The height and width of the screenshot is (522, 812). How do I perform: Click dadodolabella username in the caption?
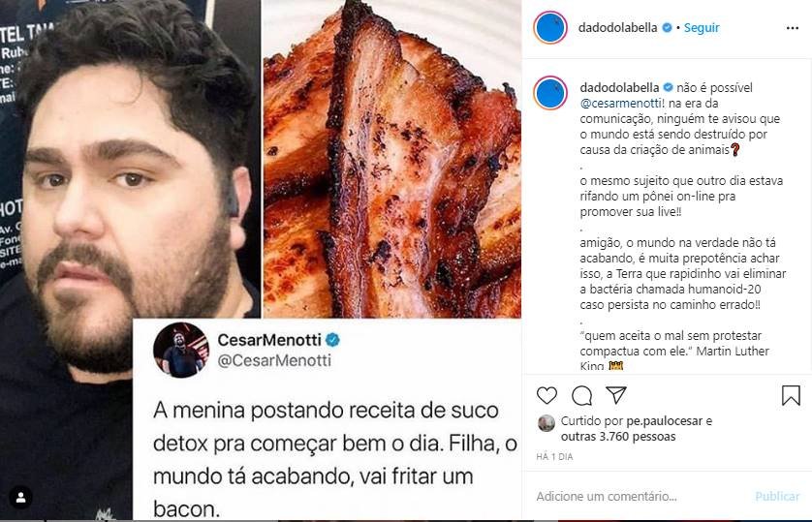619,87
